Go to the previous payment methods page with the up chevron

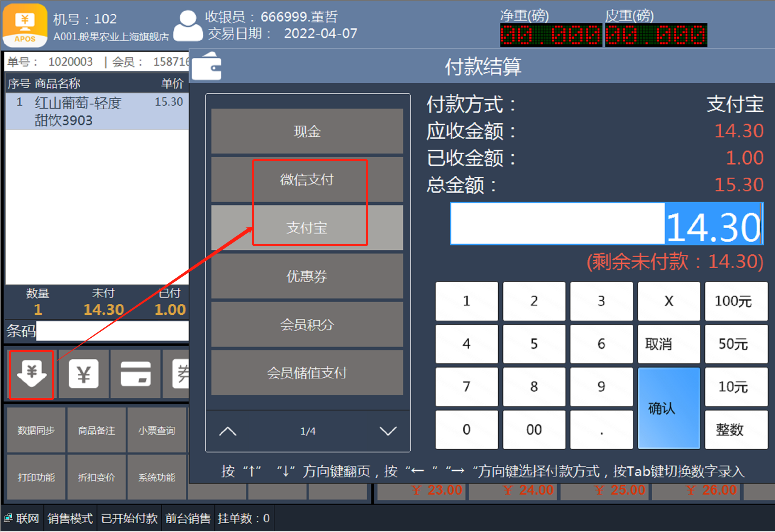click(x=228, y=431)
